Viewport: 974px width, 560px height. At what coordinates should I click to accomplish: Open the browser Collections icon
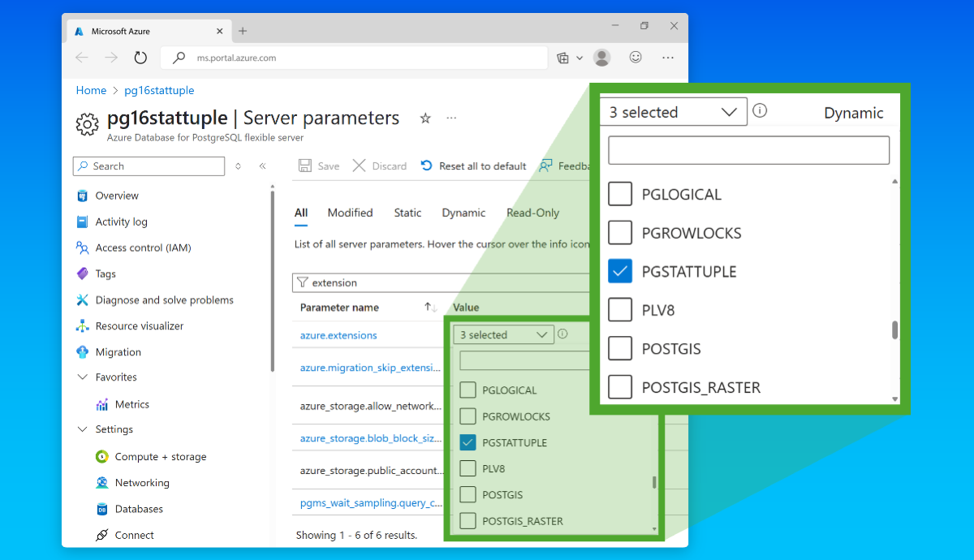(x=563, y=58)
